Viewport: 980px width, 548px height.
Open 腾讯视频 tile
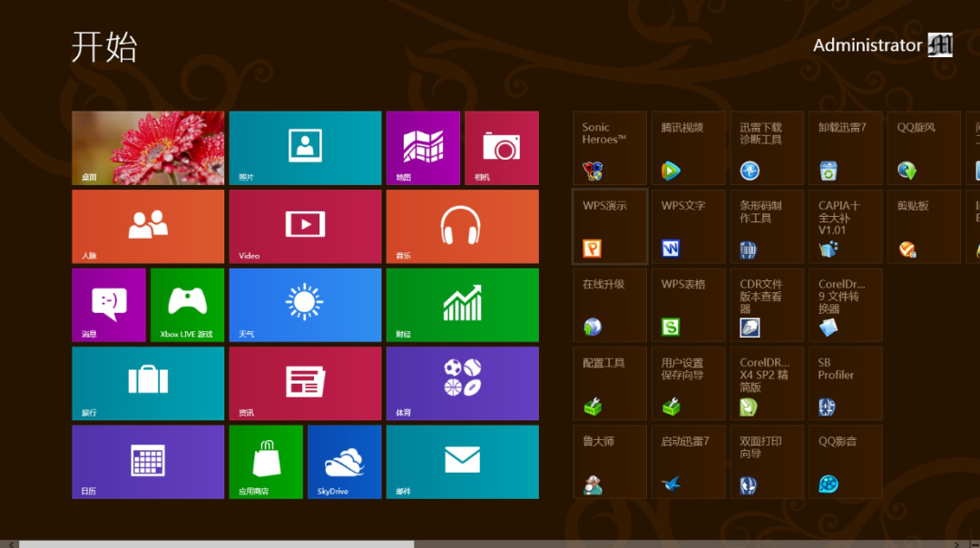(689, 148)
